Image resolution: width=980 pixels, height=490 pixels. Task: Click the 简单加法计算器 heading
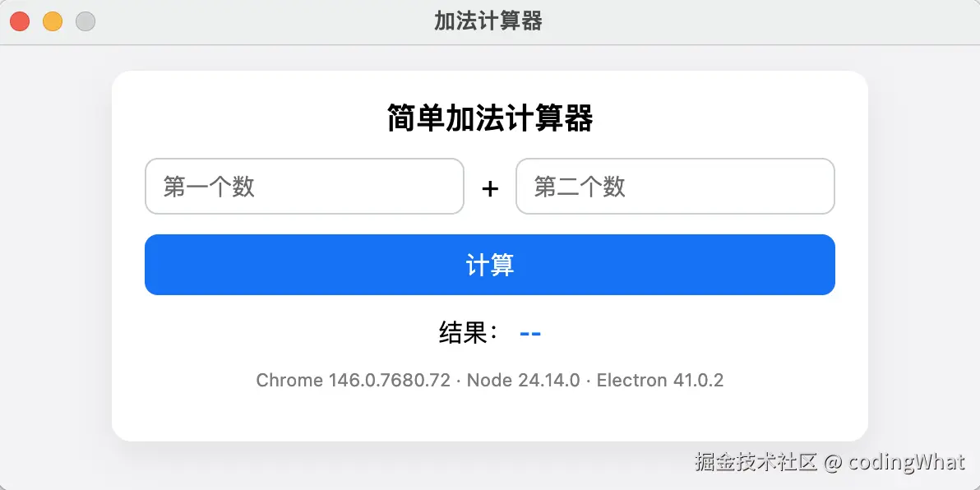490,119
